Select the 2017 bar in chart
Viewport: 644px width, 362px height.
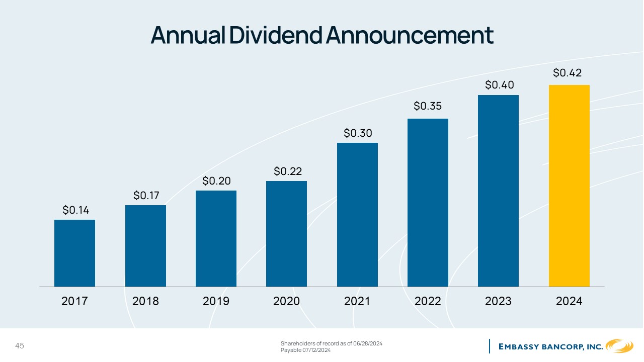74,253
